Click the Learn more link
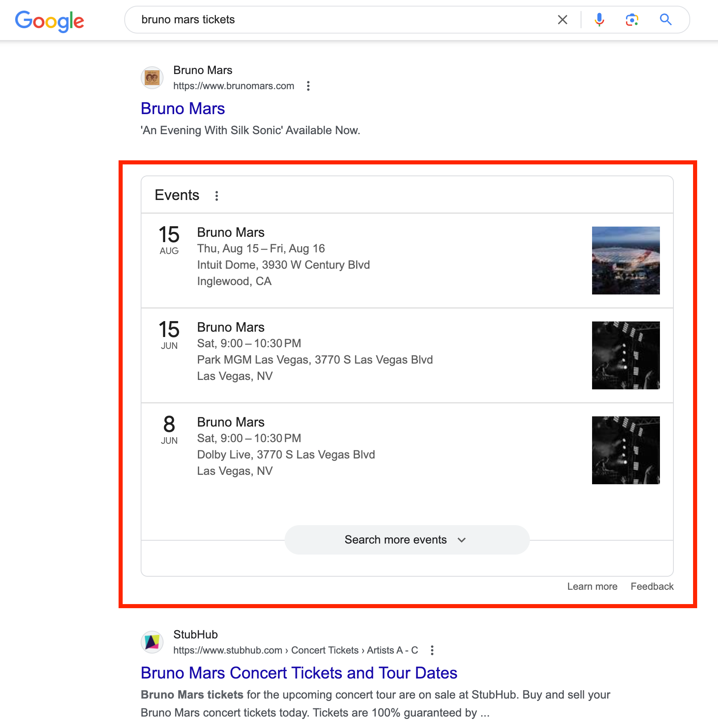The height and width of the screenshot is (728, 718). pos(592,586)
